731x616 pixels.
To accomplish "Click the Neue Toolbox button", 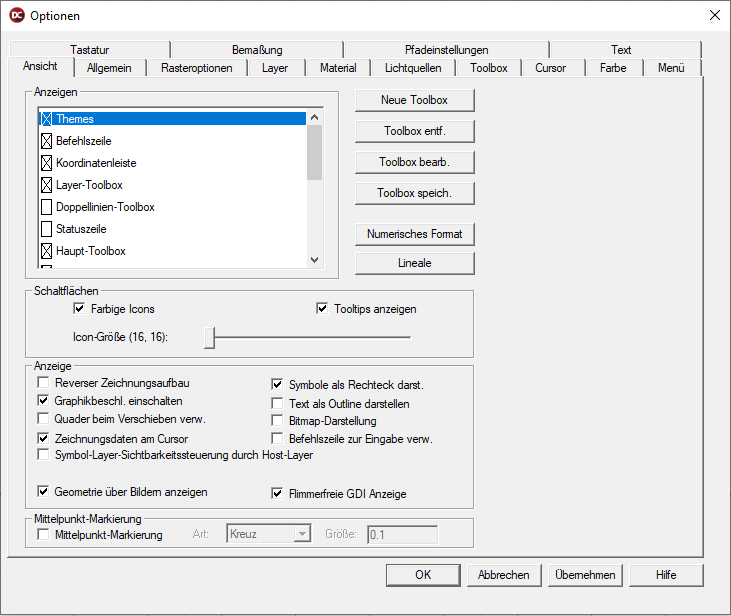I will point(414,100).
